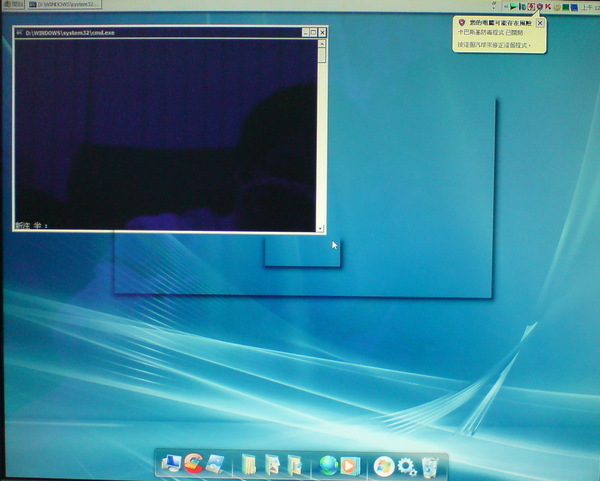The image size is (600, 481).
Task: Open My Computer icon in the dock
Action: click(171, 464)
